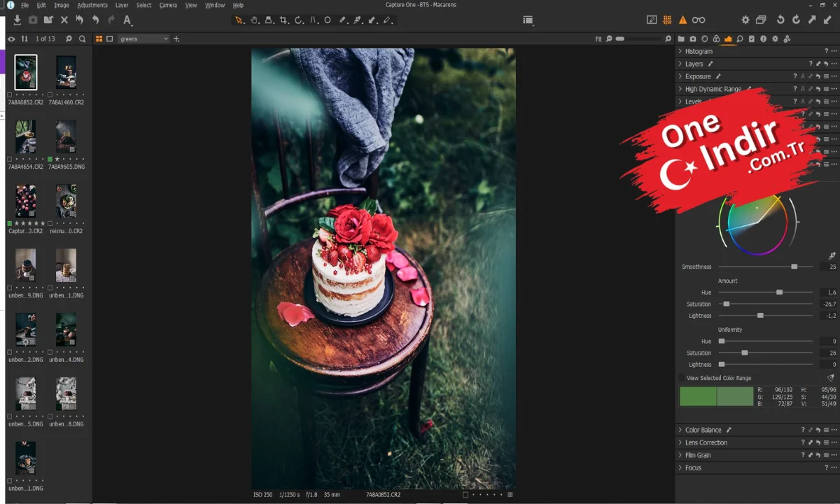Open the 'greens' layer dropdown
Viewport: 840px width, 504px height.
click(143, 39)
